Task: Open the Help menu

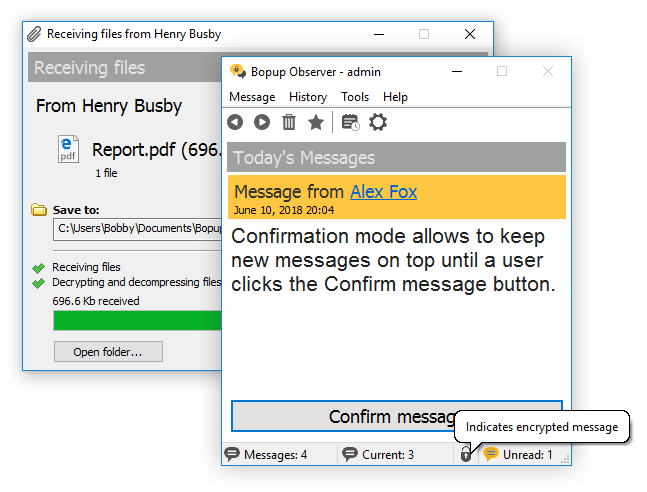Action: pos(395,97)
